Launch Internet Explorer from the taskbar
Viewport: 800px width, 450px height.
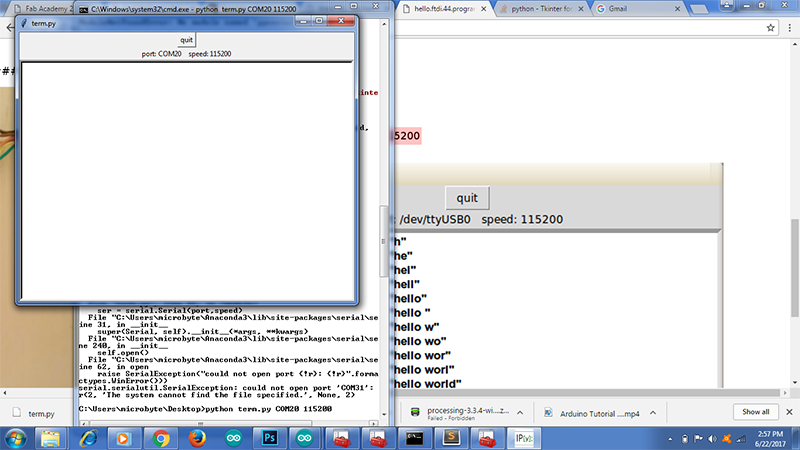(88, 438)
